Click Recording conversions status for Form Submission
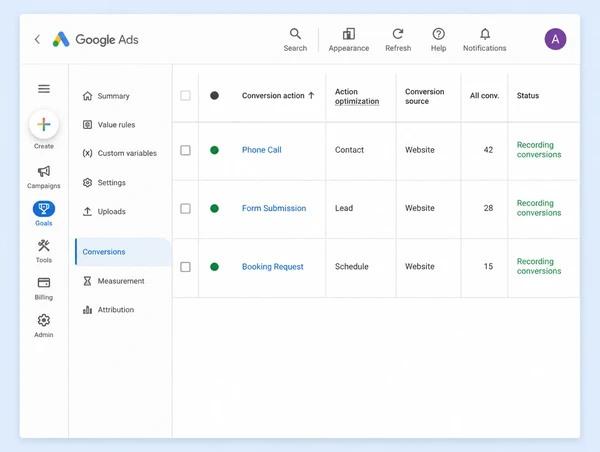 coord(539,208)
